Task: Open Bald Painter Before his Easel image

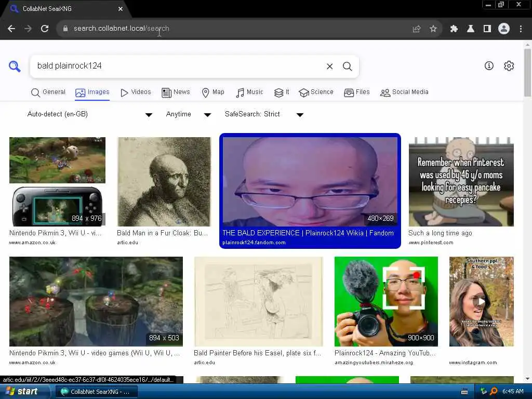Action: coord(258,301)
